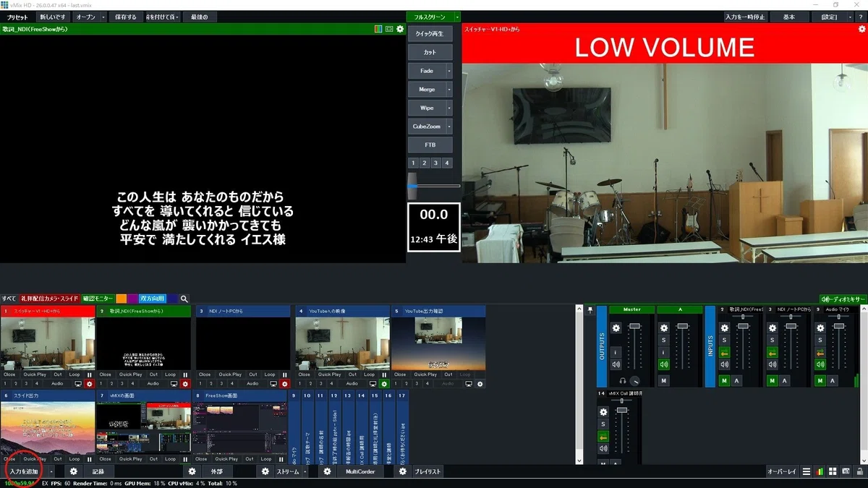The image size is (868, 488).
Task: Start MultiCorder recording button
Action: pyautogui.click(x=360, y=471)
